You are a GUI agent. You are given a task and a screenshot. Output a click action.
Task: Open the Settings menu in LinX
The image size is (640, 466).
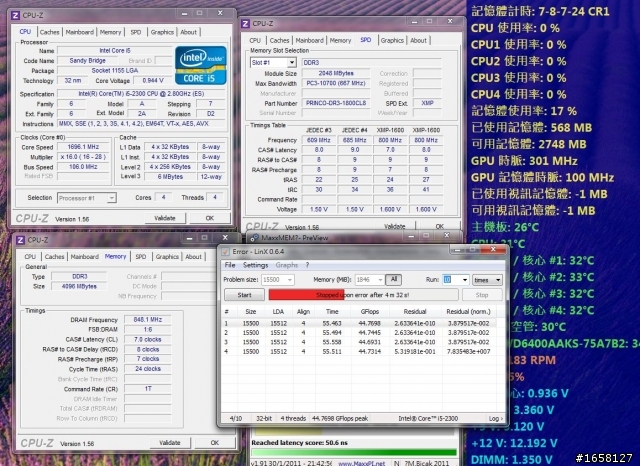click(256, 265)
